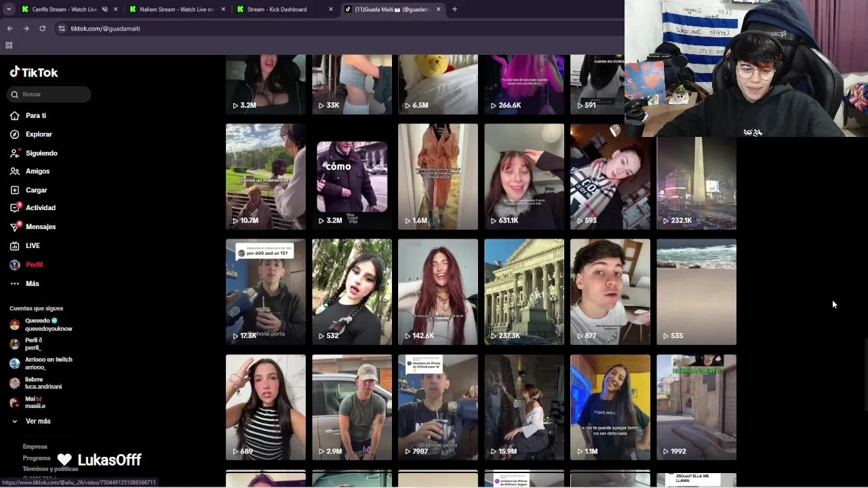Image resolution: width=868 pixels, height=488 pixels.
Task: Open the Más three-dots icon
Action: [x=15, y=284]
